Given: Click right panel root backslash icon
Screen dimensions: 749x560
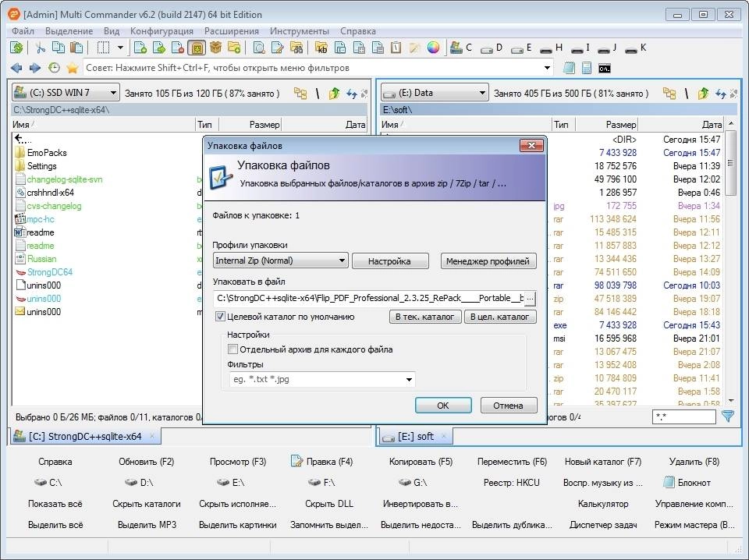Looking at the screenshot, I should (687, 93).
